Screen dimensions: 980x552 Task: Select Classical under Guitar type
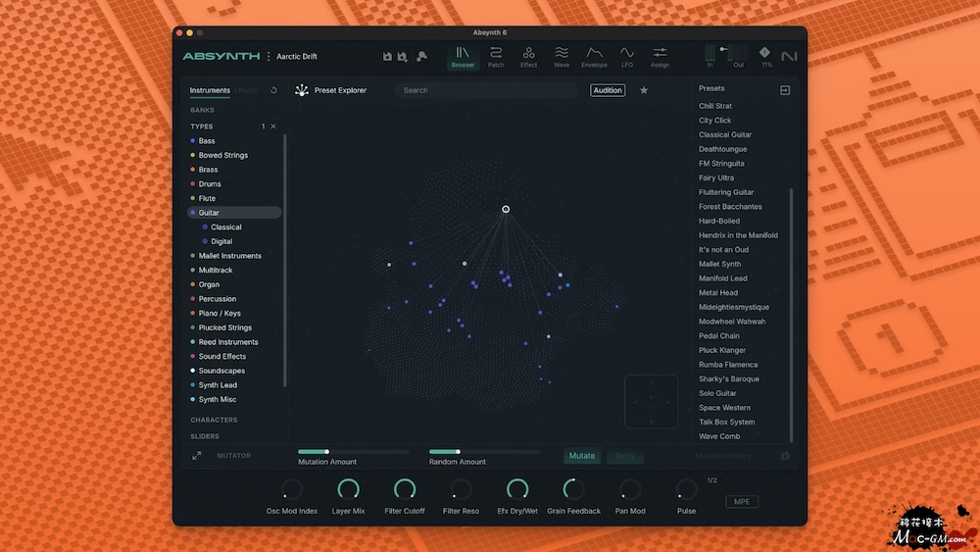pyautogui.click(x=225, y=226)
